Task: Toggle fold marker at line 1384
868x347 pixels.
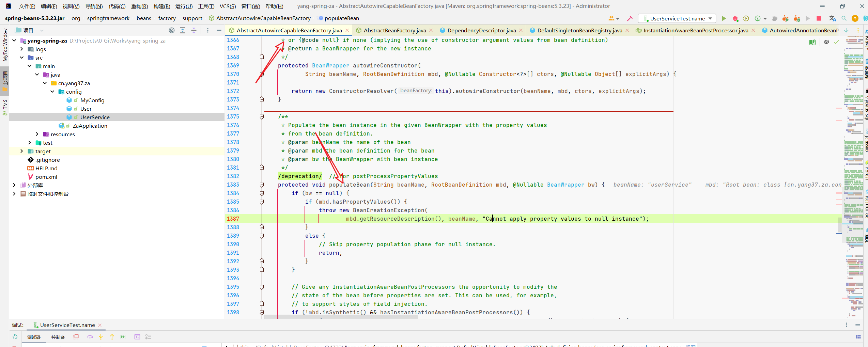Action: point(262,193)
